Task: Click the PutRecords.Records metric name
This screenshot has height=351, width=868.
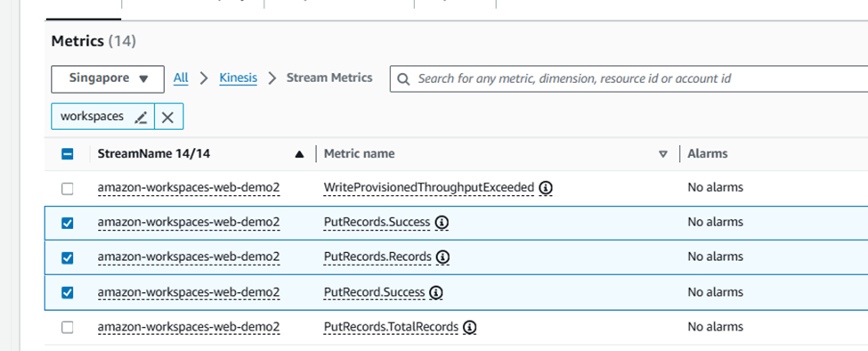Action: 377,257
